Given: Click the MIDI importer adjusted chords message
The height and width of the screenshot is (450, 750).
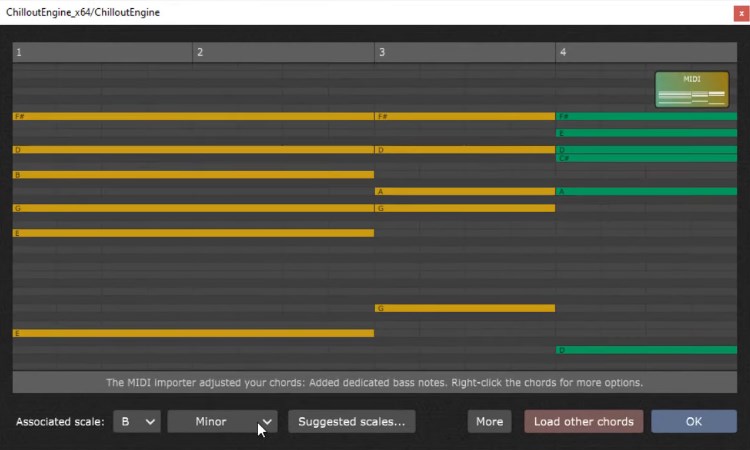Looking at the screenshot, I should 375,383.
